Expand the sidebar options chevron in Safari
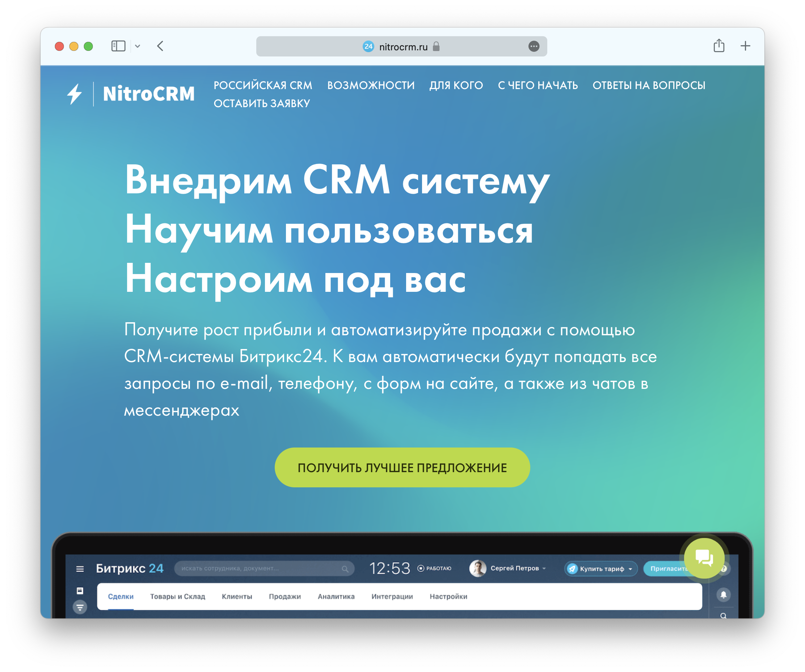 coord(138,46)
